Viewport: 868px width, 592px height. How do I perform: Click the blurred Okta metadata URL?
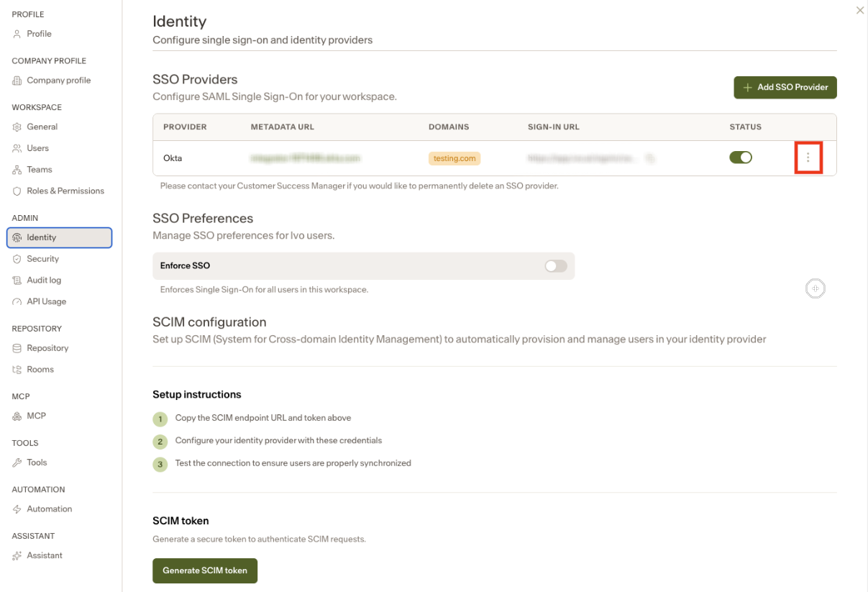point(305,158)
